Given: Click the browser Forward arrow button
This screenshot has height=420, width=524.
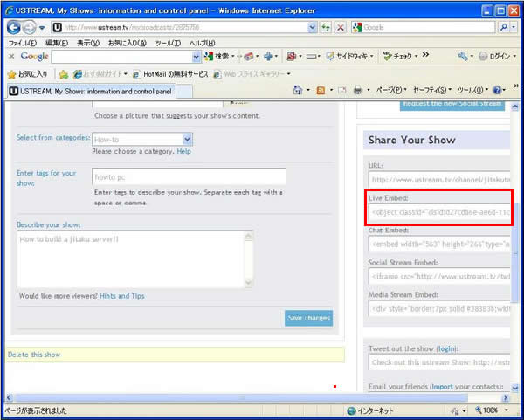Looking at the screenshot, I should click(x=29, y=27).
